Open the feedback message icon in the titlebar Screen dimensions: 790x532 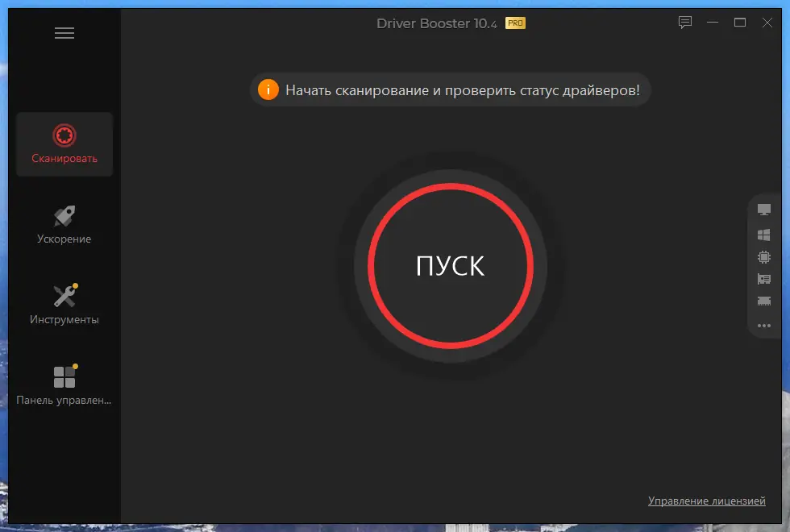coord(684,23)
